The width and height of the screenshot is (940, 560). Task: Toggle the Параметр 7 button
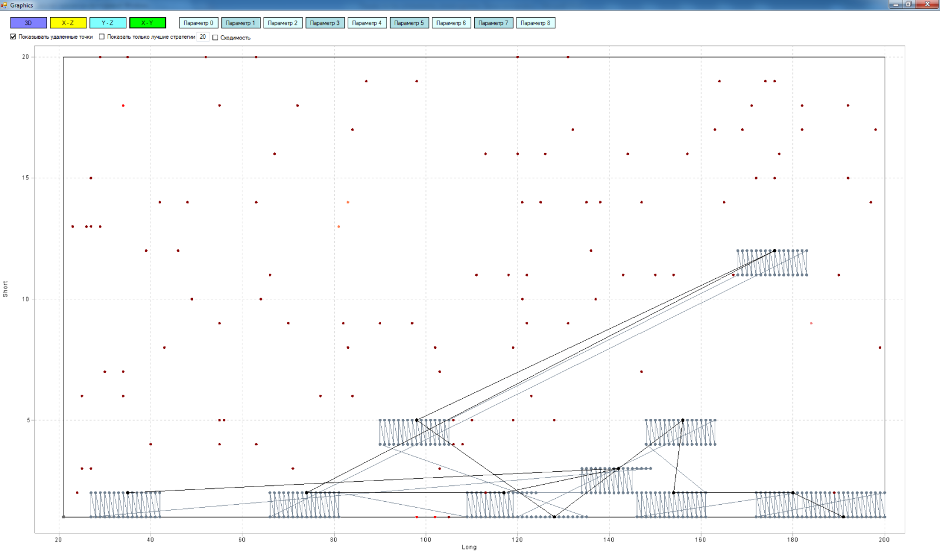pyautogui.click(x=494, y=23)
